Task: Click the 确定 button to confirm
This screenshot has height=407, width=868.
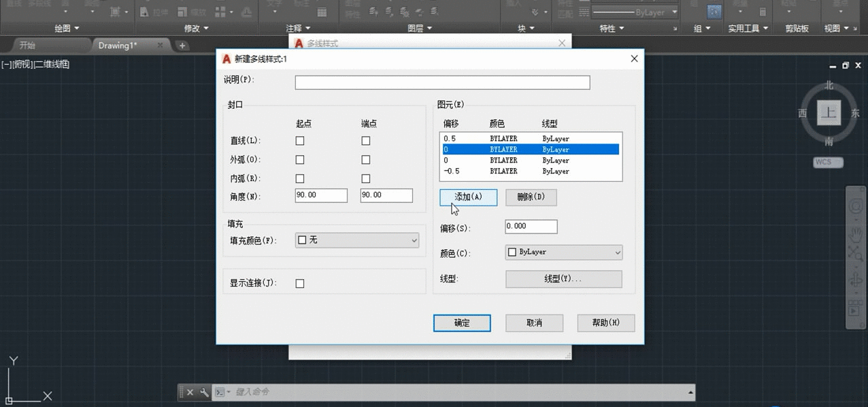Action: (x=462, y=323)
